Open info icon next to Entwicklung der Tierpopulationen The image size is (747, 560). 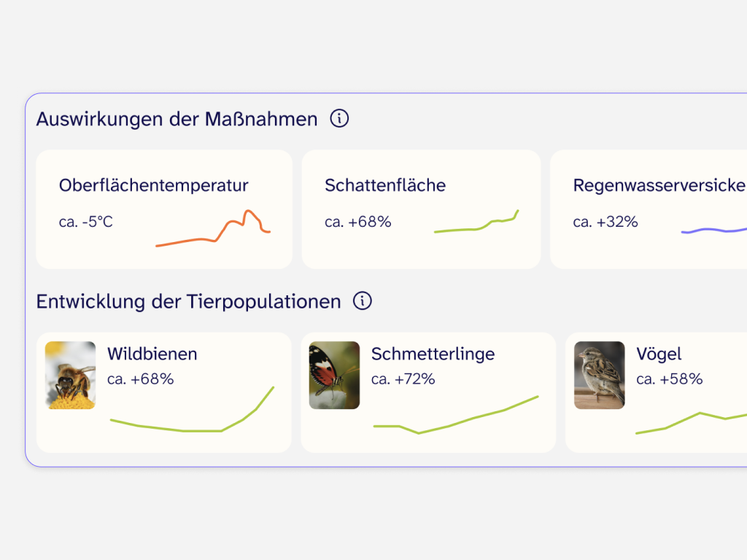click(362, 301)
